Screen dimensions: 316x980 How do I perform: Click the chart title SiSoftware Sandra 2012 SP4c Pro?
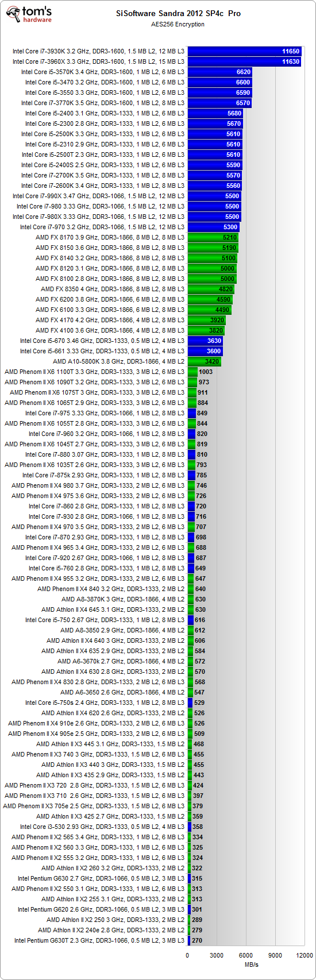[179, 13]
